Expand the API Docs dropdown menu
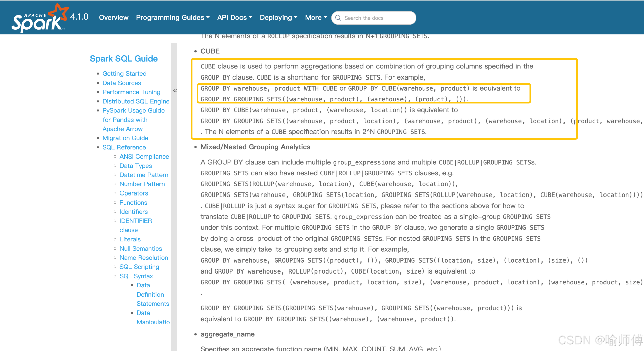Image resolution: width=644 pixels, height=351 pixels. [234, 17]
